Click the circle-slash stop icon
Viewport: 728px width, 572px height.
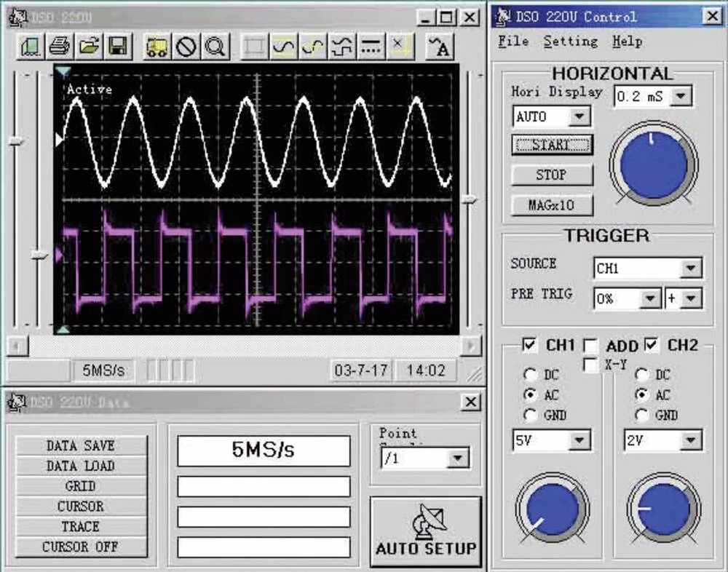click(186, 47)
